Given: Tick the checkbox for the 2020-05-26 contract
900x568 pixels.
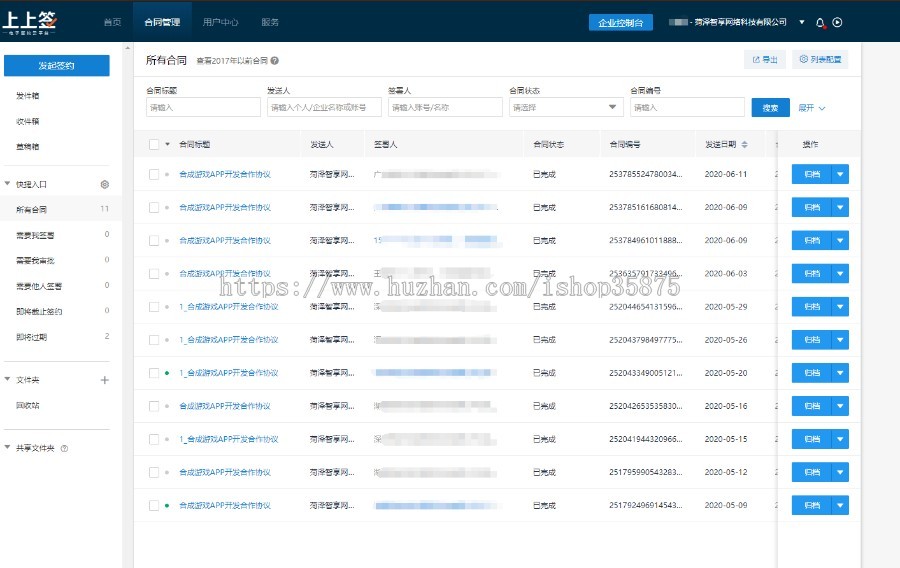Looking at the screenshot, I should click(154, 340).
